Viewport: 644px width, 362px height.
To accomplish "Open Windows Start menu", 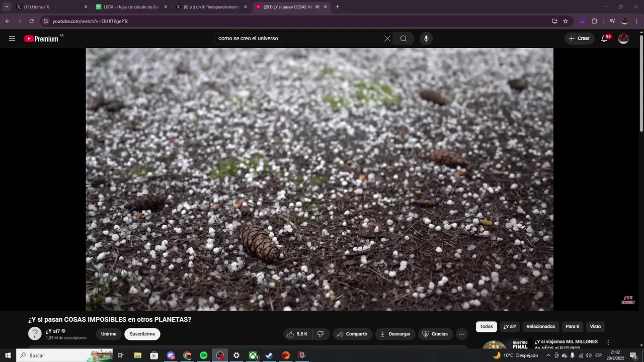I will (8, 355).
